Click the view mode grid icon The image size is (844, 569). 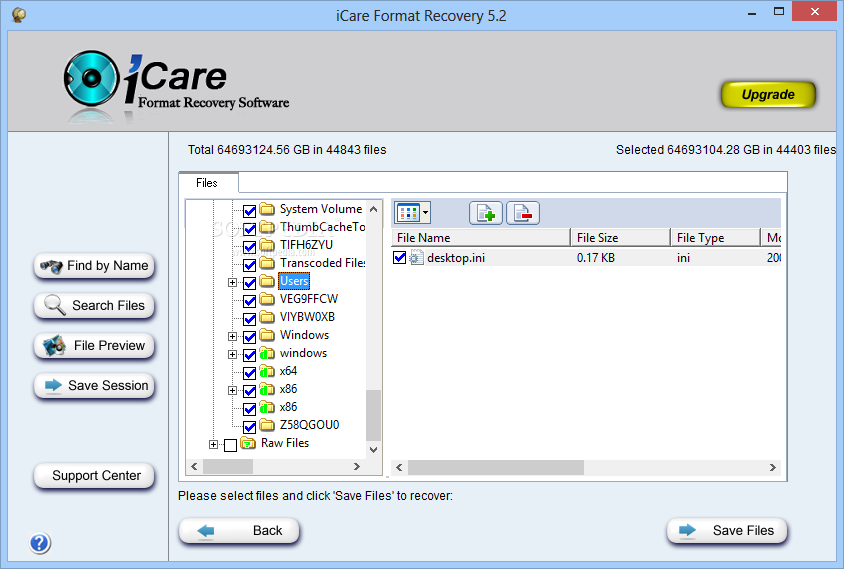407,213
